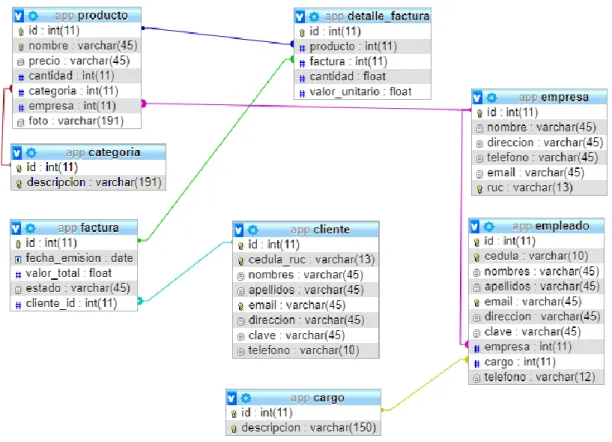The width and height of the screenshot is (612, 442).
Task: Select 'cantidad : float' field in detalle_factura
Action: pos(363,77)
